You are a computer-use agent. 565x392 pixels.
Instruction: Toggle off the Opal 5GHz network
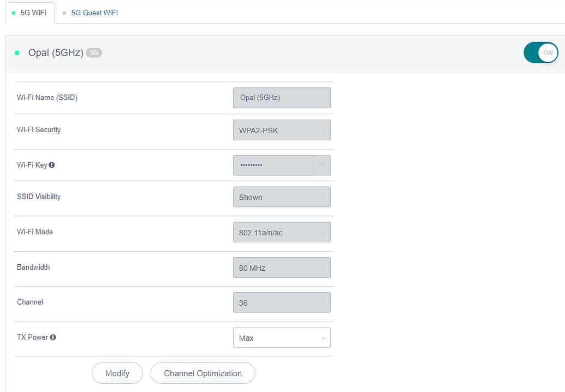540,52
